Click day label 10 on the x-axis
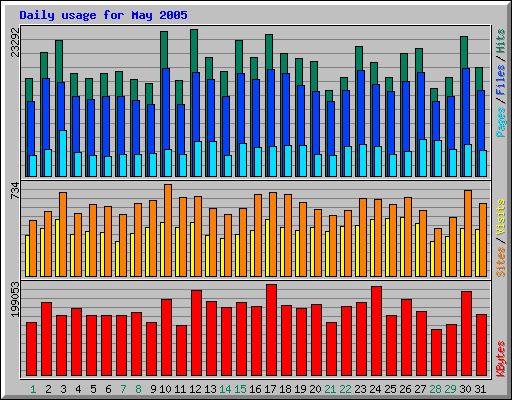Image resolution: width=512 pixels, height=400 pixels. click(x=165, y=389)
